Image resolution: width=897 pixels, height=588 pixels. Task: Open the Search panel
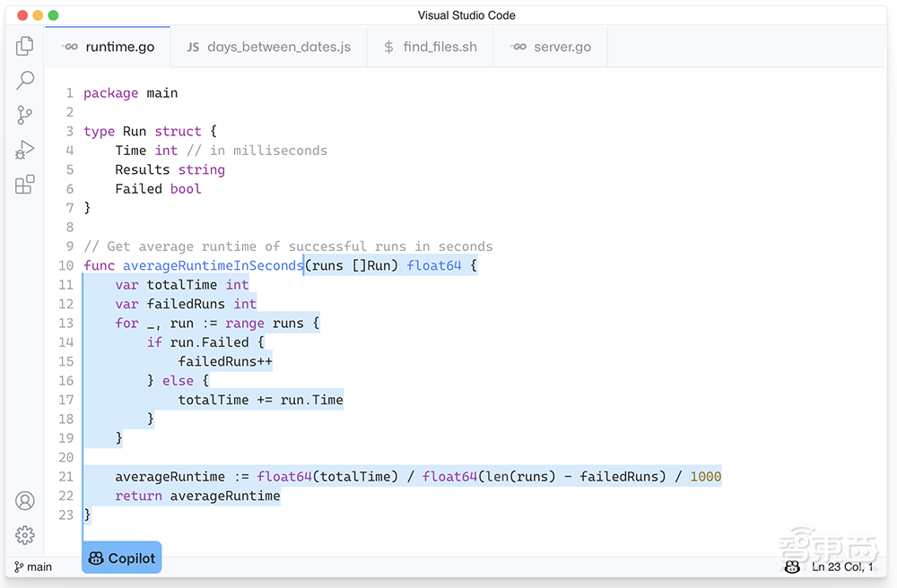[x=24, y=80]
